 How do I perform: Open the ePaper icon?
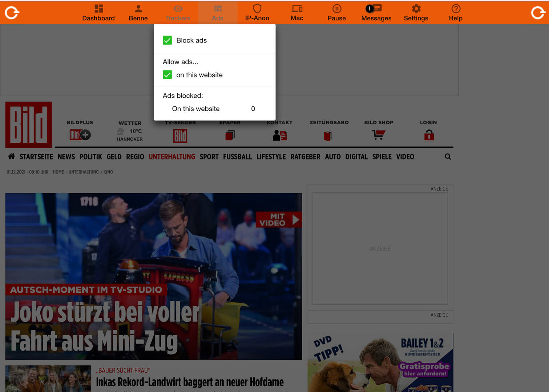pos(230,136)
